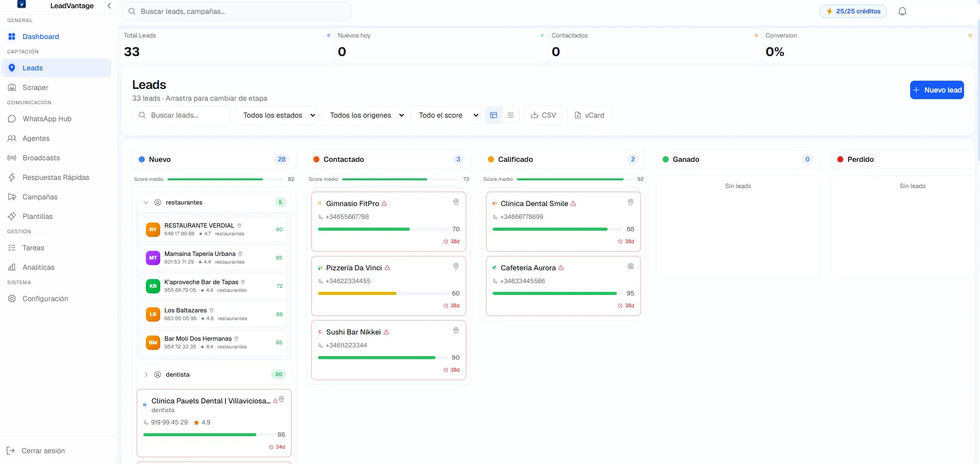Create a new lead with Nuevo lead
Screen dimensions: 980x464
937,90
